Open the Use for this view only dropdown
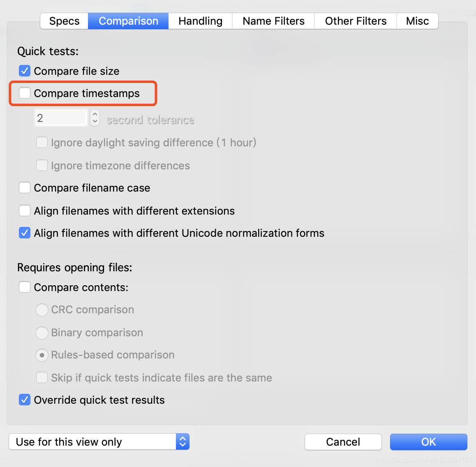This screenshot has width=476, height=467. click(x=99, y=442)
